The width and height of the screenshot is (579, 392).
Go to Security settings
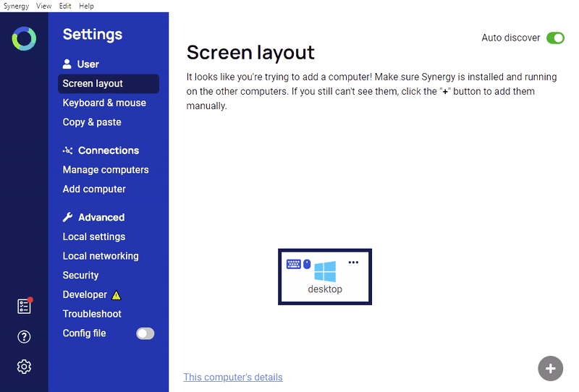point(80,276)
